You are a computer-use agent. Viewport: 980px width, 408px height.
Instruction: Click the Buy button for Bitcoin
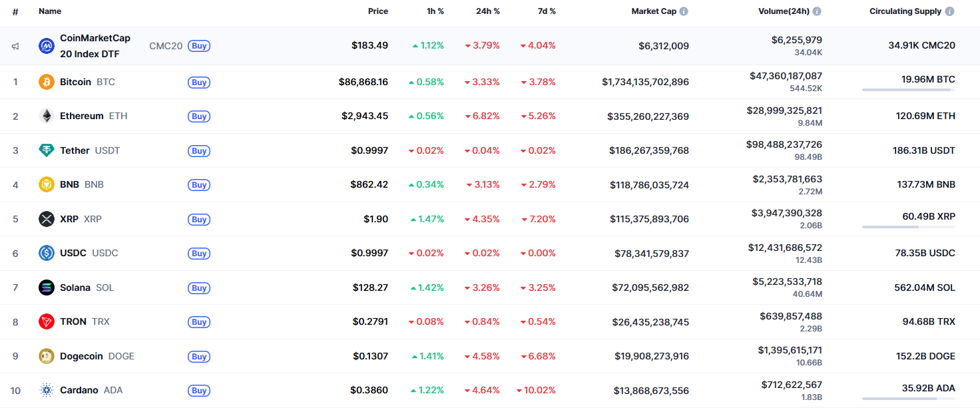coord(198,82)
